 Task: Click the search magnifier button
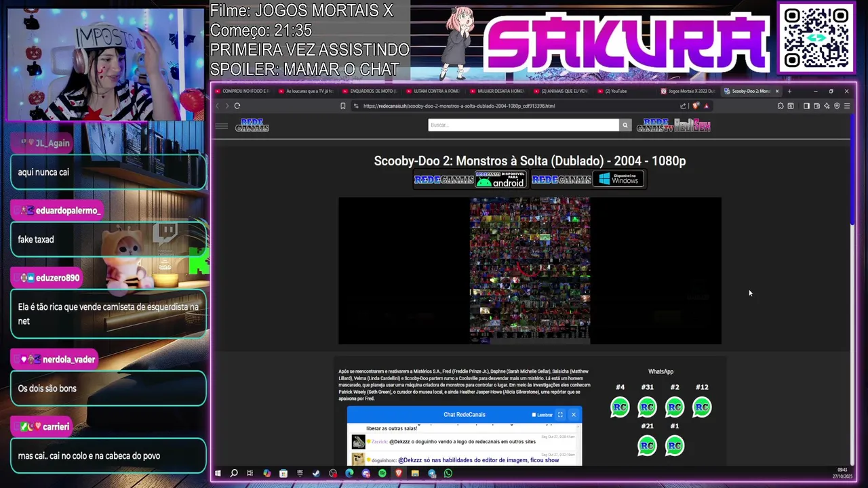(x=625, y=125)
